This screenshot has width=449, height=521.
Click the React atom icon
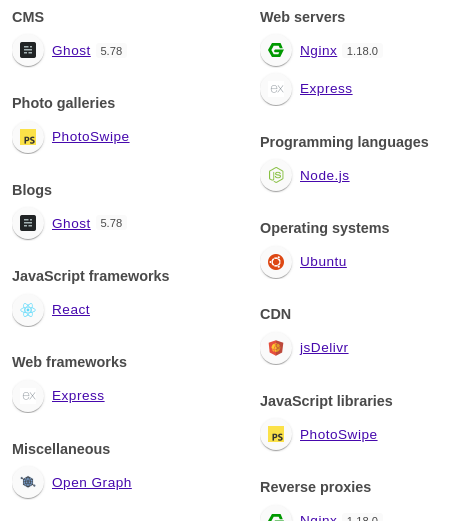pyautogui.click(x=28, y=310)
